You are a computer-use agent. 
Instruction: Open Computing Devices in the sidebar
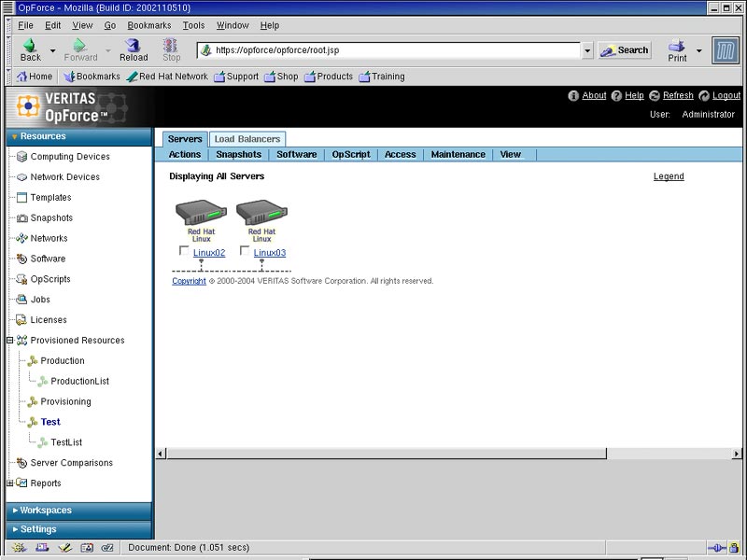point(69,156)
